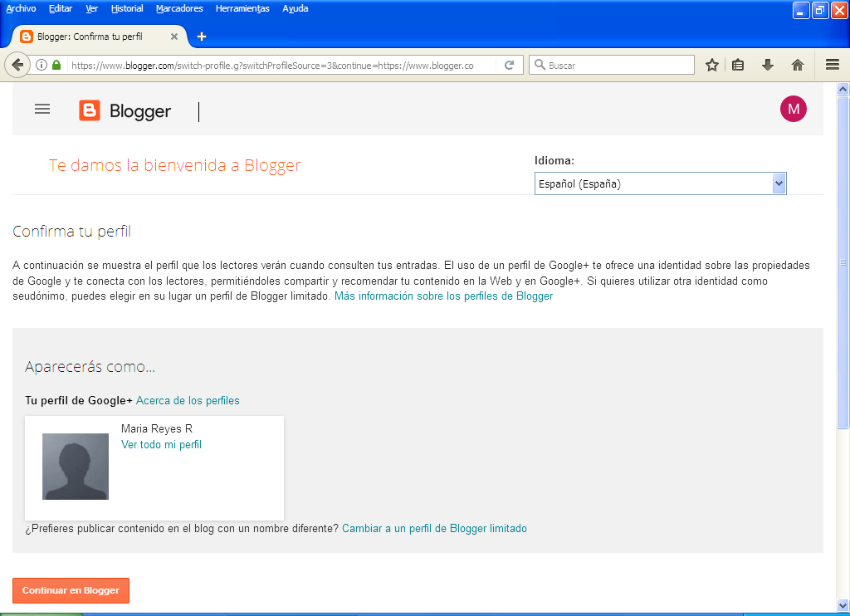Open the M profile avatar menu

pyautogui.click(x=793, y=109)
